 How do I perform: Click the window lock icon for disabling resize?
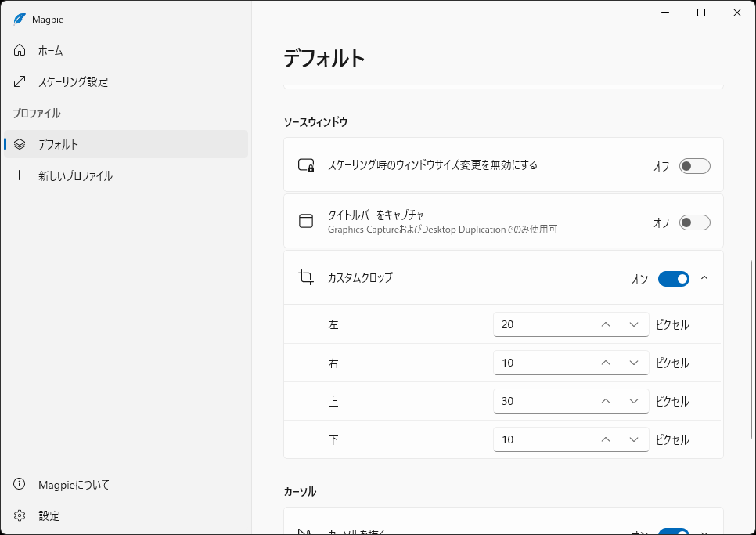[x=305, y=165]
